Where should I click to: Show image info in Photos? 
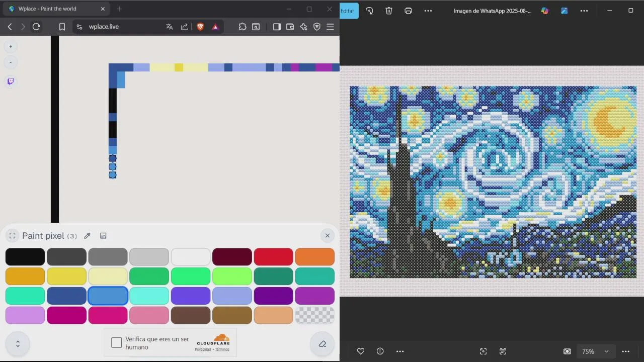click(x=380, y=351)
